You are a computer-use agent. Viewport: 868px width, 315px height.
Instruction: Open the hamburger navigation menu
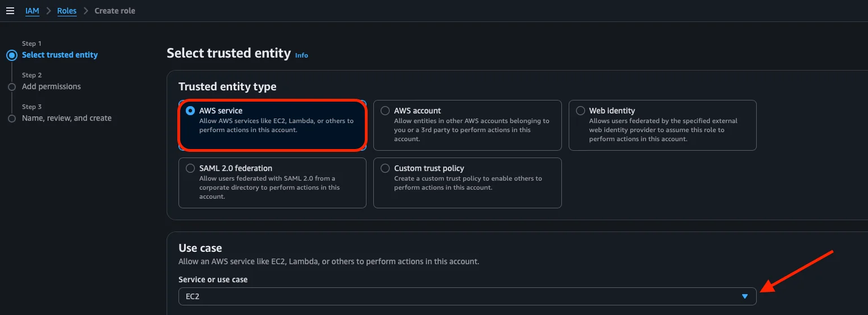10,11
